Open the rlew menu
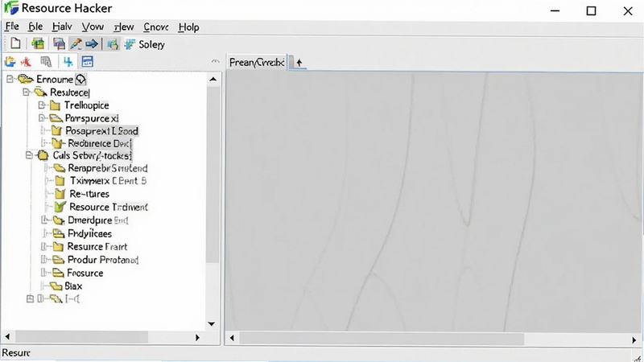644x362 pixels. point(124,27)
